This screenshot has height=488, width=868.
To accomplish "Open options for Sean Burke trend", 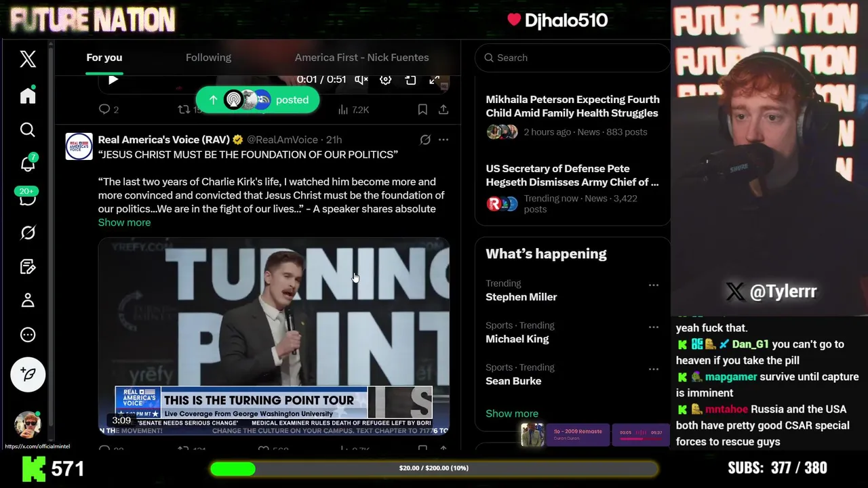I will (654, 369).
